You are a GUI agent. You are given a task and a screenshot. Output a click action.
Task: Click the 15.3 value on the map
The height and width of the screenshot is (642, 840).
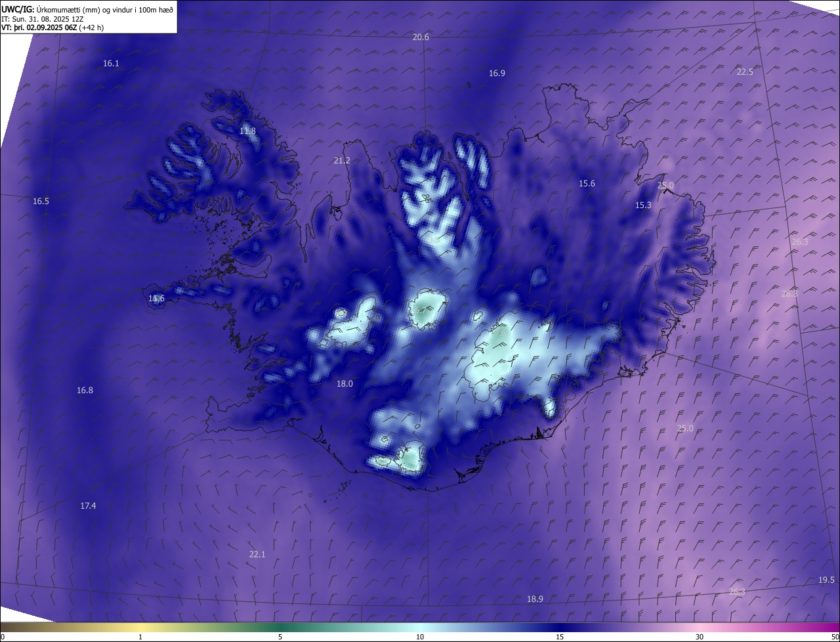pos(643,205)
